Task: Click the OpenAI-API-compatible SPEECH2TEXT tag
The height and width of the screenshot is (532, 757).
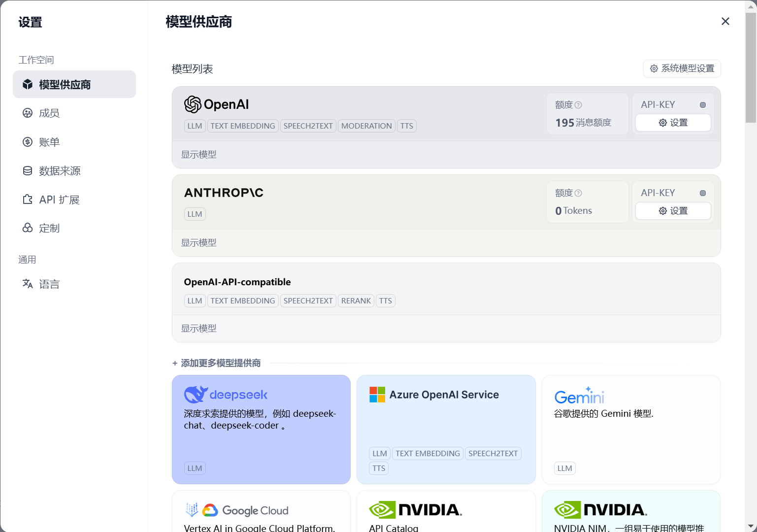Action: 308,301
